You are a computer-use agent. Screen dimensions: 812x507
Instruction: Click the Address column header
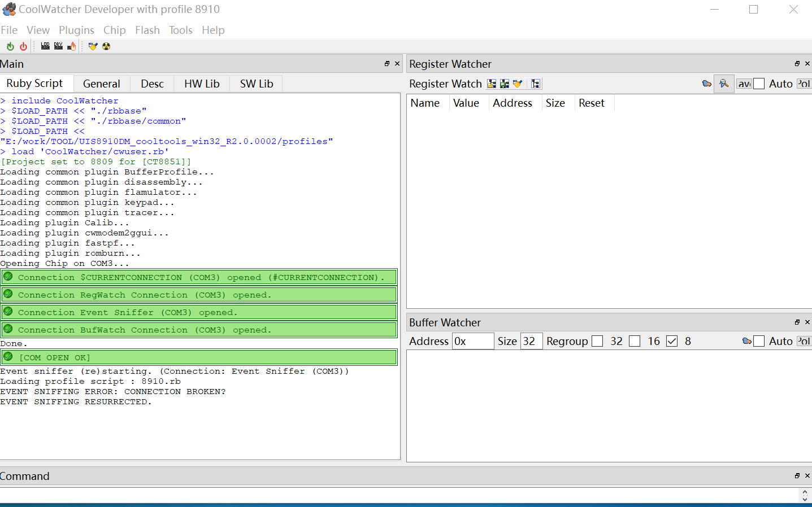click(512, 103)
